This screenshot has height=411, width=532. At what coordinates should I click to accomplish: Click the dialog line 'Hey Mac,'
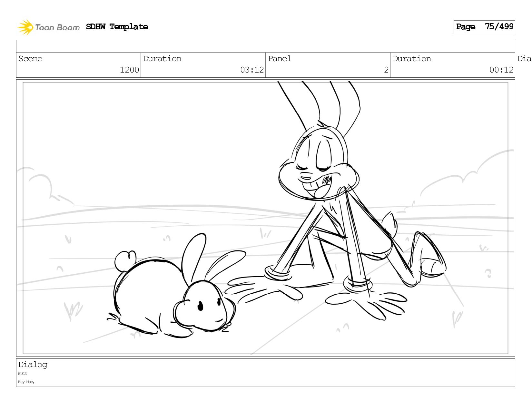pyautogui.click(x=26, y=382)
